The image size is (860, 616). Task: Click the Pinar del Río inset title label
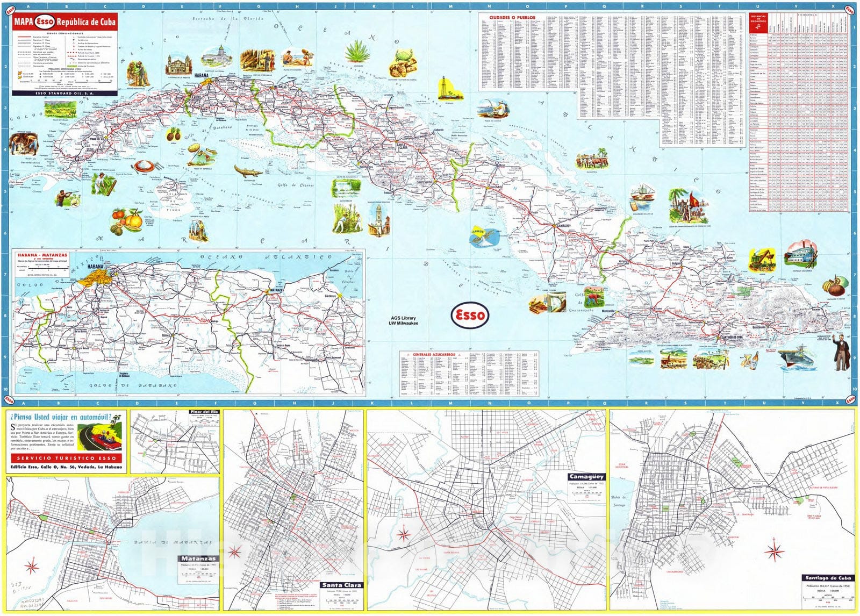(204, 412)
